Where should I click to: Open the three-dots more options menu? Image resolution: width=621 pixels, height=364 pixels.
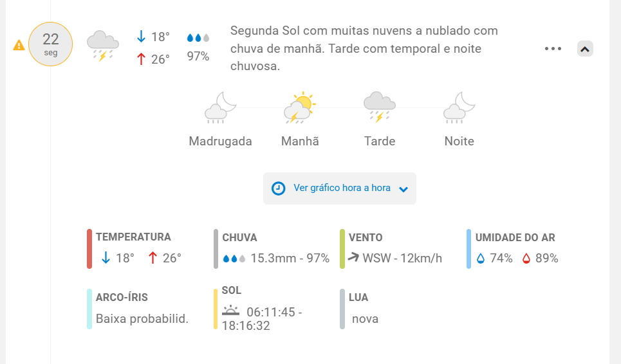coord(553,49)
